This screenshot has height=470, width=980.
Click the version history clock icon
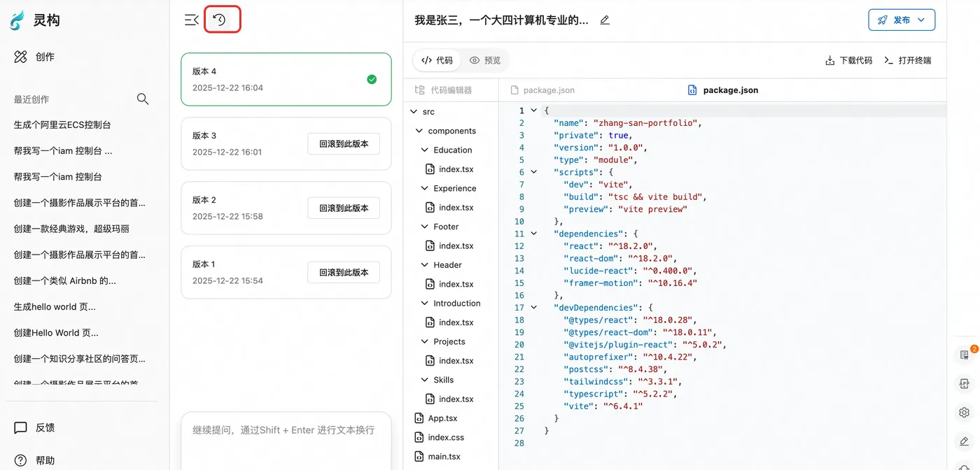pos(220,20)
